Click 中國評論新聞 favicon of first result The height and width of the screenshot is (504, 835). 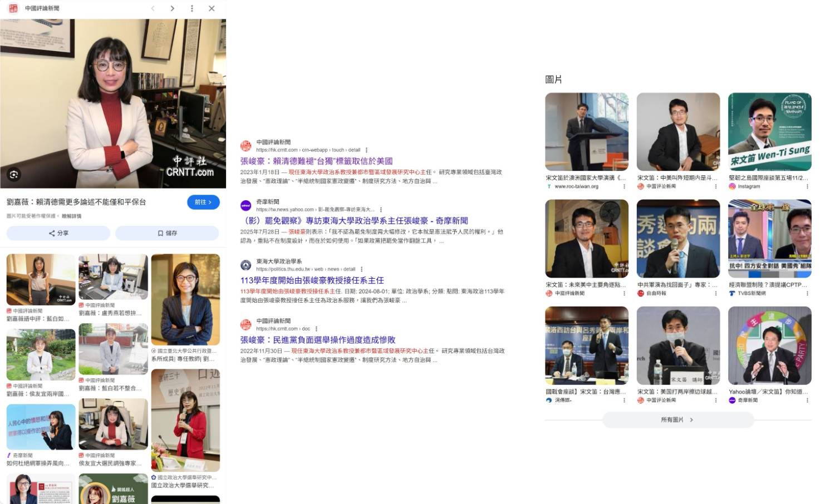click(245, 146)
